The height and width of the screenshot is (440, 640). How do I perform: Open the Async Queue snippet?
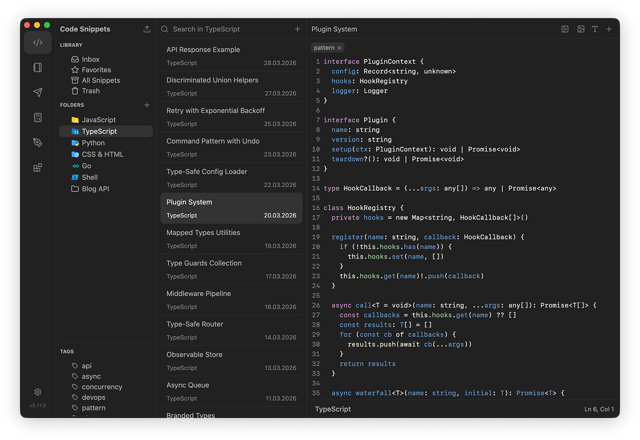point(231,391)
